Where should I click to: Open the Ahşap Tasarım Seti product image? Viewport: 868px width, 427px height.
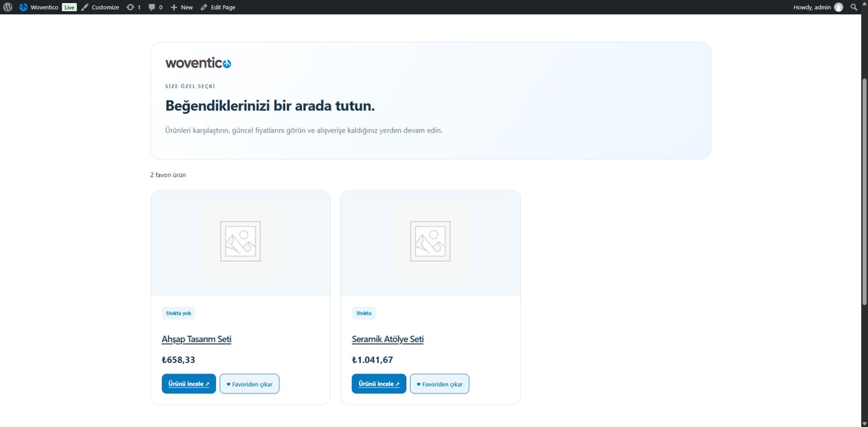point(241,242)
